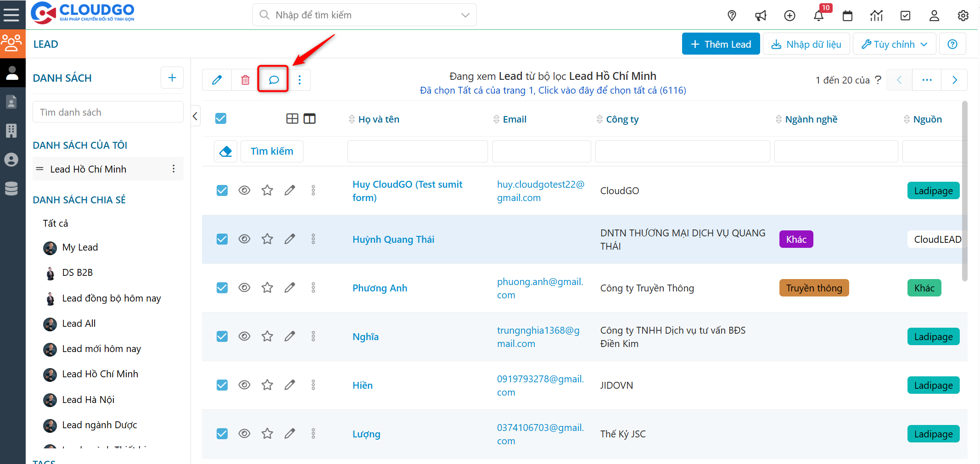
Task: Click the purple Khác industry tag
Action: click(796, 239)
